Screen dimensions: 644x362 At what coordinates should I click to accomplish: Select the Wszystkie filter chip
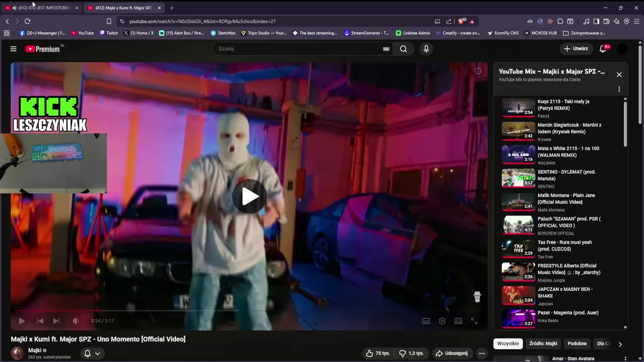(508, 343)
